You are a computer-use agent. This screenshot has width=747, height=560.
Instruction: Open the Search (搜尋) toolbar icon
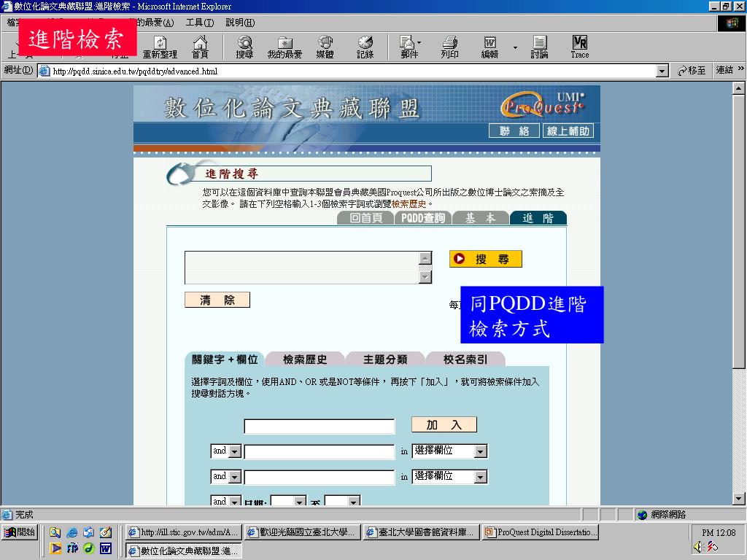tap(244, 47)
